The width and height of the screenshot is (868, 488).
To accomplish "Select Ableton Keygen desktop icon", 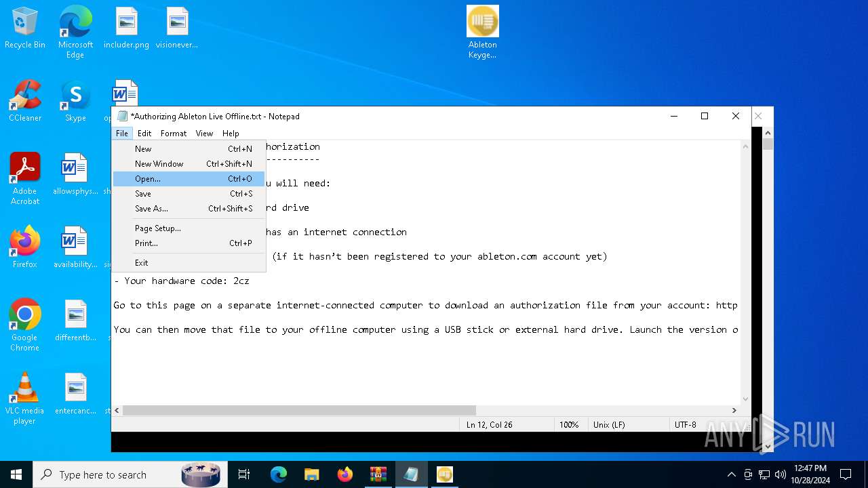I will point(483,33).
